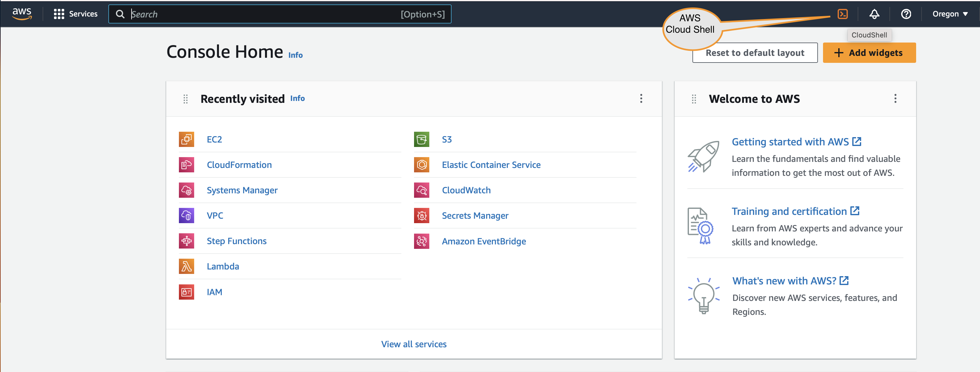Grab the Welcome to AWS widget drag handle
Viewport: 980px width, 372px height.
(x=694, y=99)
